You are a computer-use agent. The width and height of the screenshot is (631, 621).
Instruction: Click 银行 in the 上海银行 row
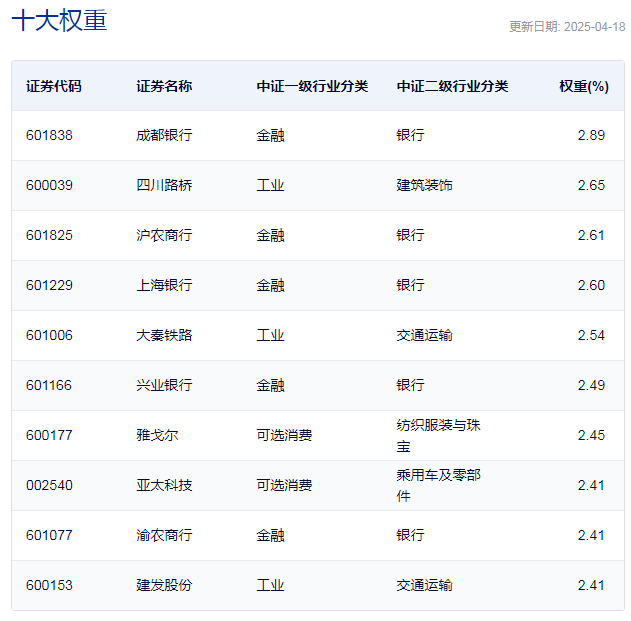410,285
